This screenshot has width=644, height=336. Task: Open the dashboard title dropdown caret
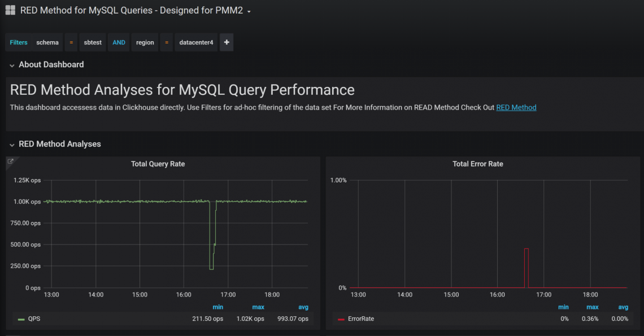click(249, 10)
